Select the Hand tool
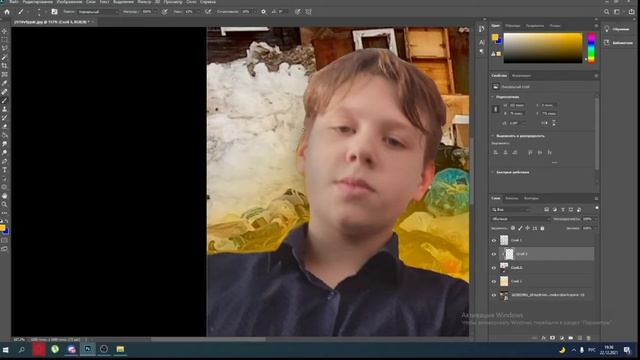Screen dimensions: 640x360 tap(4, 196)
